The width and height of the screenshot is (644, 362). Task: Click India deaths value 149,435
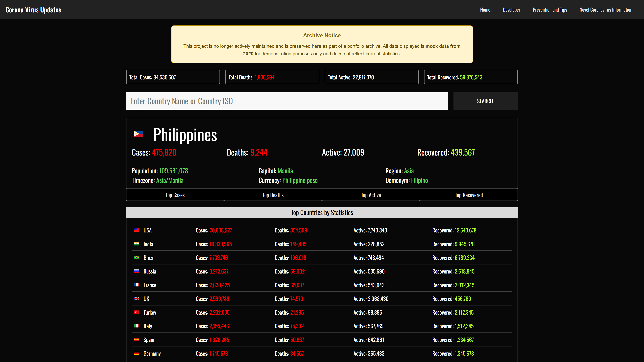298,244
